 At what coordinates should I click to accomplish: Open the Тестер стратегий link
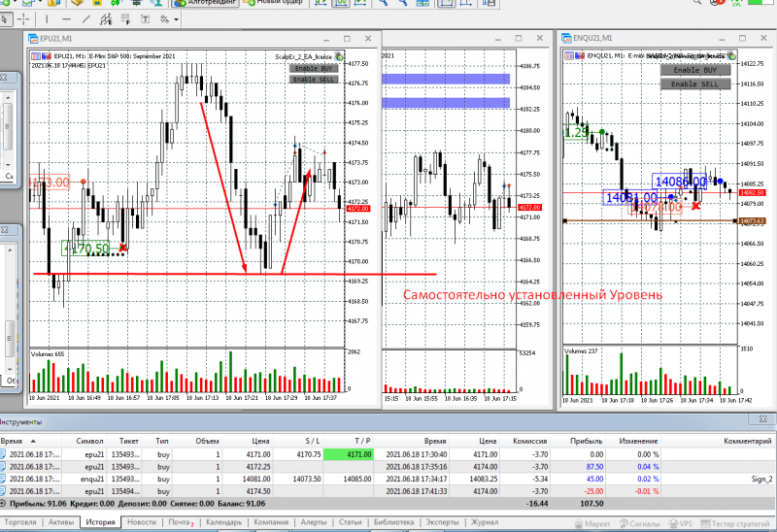(x=735, y=523)
